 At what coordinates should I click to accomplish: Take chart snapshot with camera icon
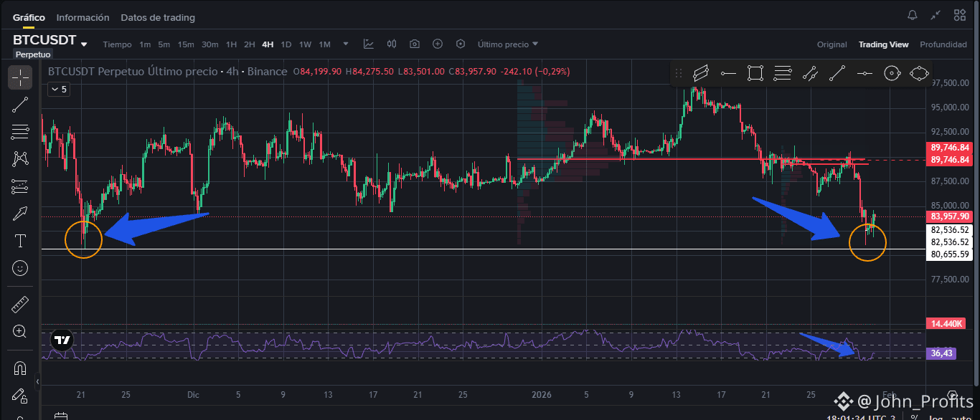(415, 44)
